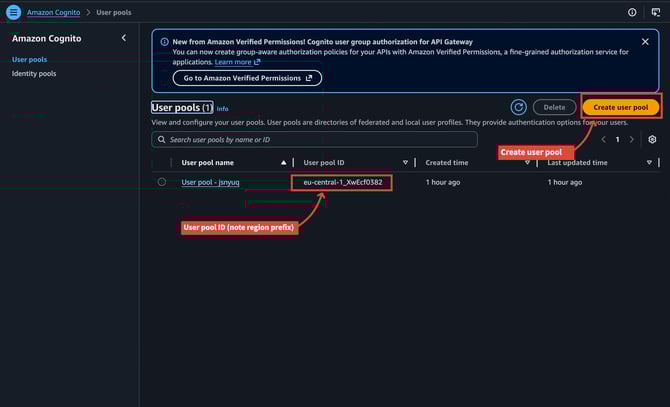Open the User pool - jsnyuq link
This screenshot has width=670, height=407.
tap(210, 182)
